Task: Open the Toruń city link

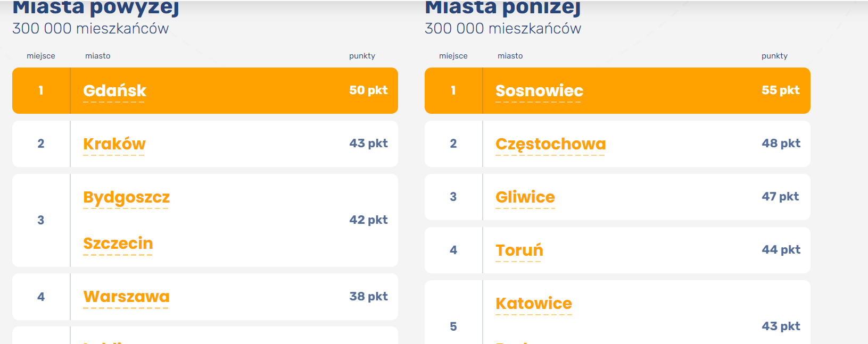Action: point(519,250)
